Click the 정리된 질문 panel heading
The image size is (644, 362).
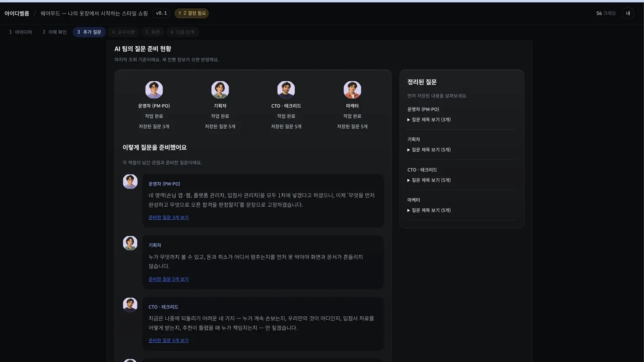tap(422, 82)
